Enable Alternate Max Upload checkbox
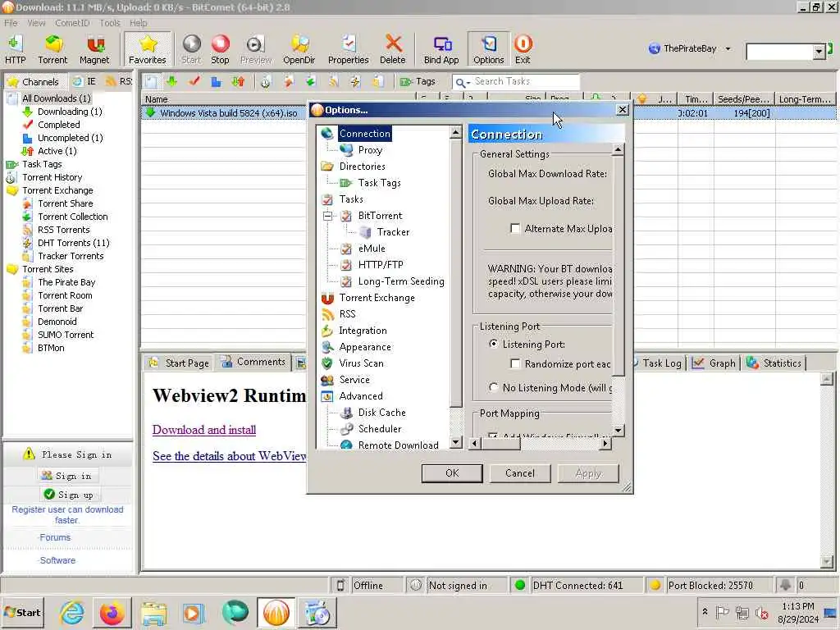840x630 pixels. coord(515,229)
